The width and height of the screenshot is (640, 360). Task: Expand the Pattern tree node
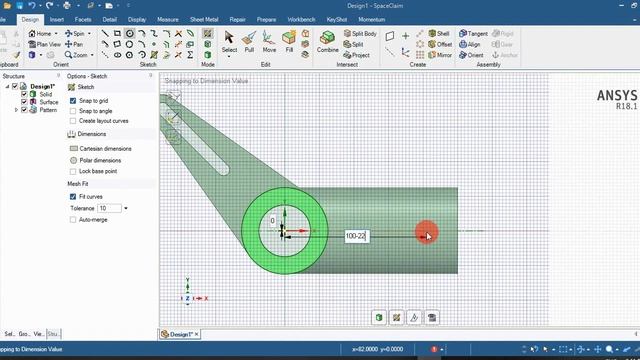point(16,110)
